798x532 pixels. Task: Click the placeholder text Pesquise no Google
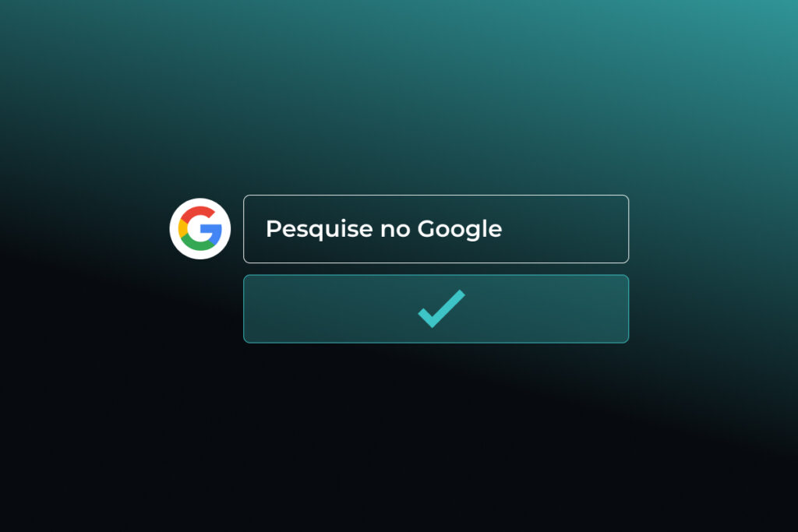coord(383,229)
